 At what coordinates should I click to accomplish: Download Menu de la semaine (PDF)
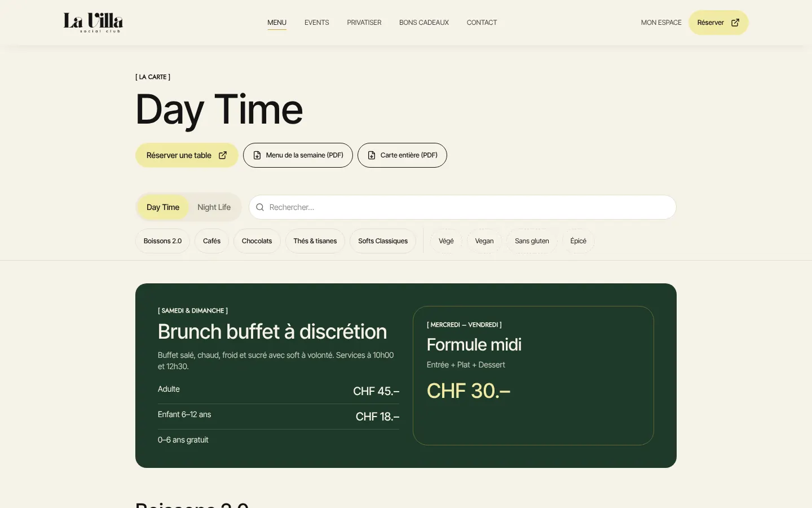pos(298,155)
